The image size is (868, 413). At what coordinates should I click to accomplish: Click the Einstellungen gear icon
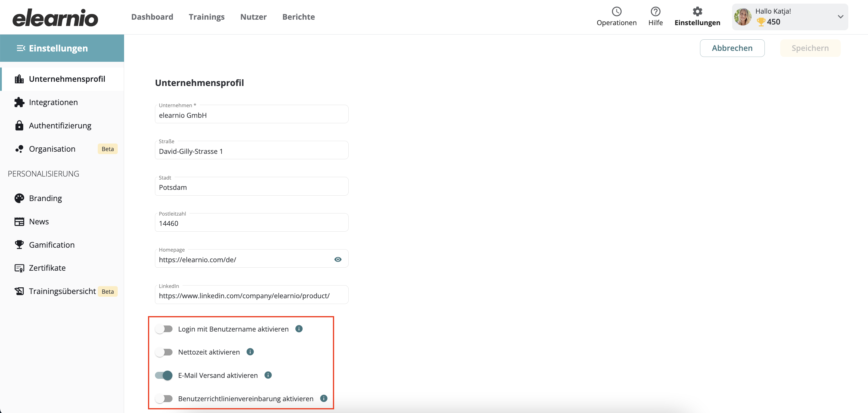pyautogui.click(x=697, y=12)
